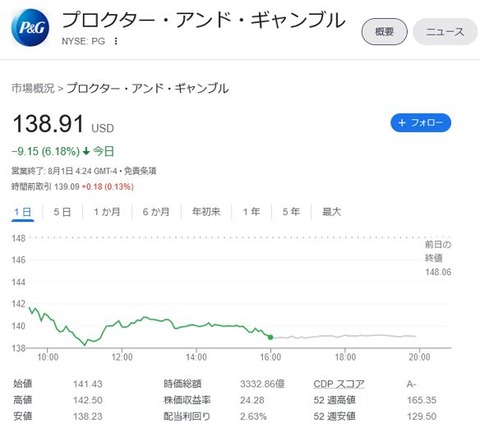The width and height of the screenshot is (480, 428).
Task: Show the 最大 chart range
Action: [331, 212]
